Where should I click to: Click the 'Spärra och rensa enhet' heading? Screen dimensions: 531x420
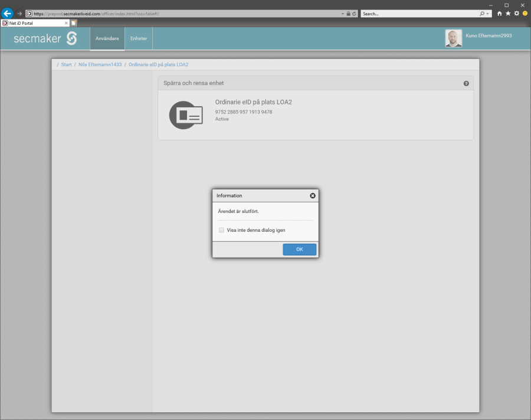tap(194, 83)
